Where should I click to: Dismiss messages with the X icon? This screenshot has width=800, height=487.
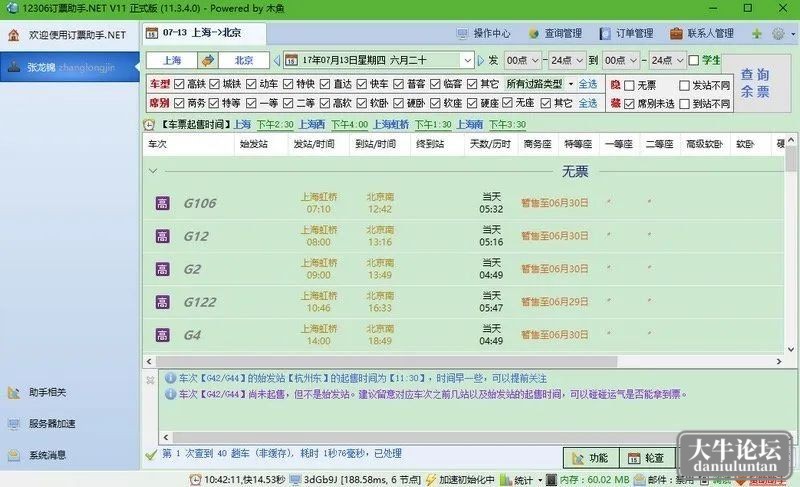(151, 380)
